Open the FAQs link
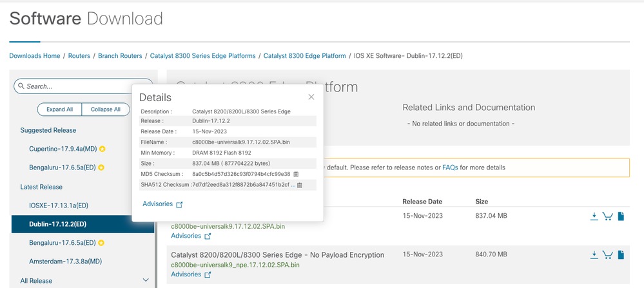This screenshot has height=288, width=644. (450, 168)
